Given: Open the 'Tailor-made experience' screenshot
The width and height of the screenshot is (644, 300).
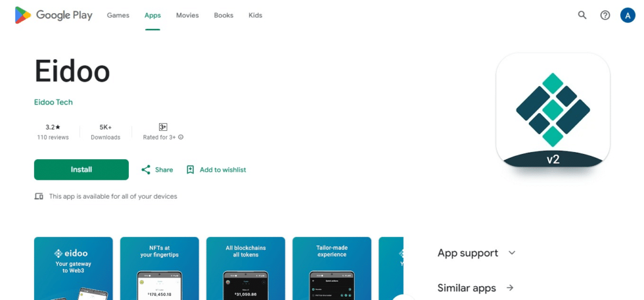Looking at the screenshot, I should [332, 269].
